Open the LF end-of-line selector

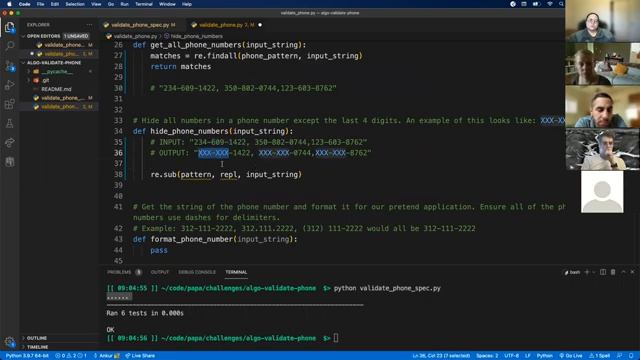click(527, 356)
